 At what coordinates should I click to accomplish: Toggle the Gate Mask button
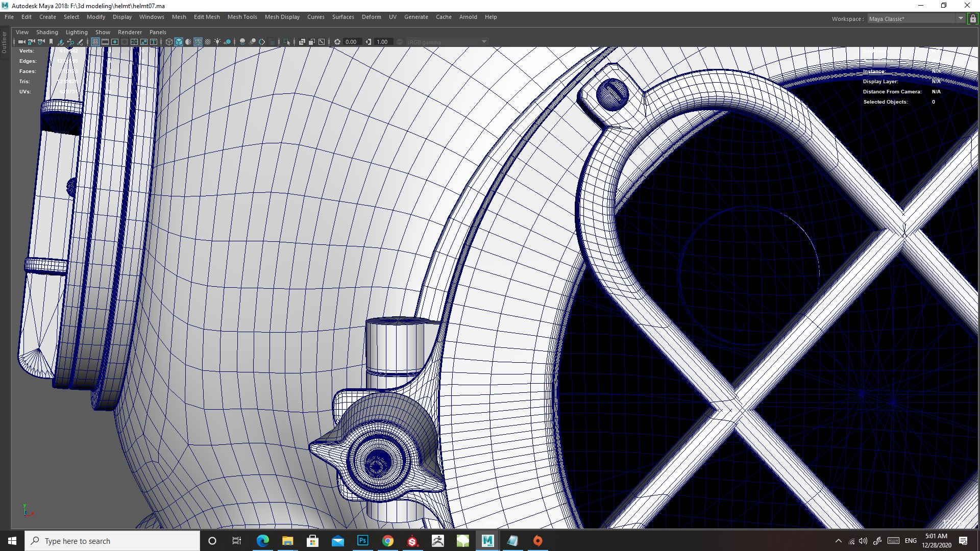pos(125,42)
